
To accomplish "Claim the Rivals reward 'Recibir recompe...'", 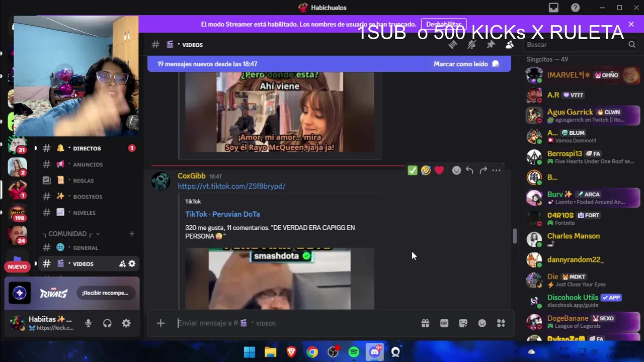I will coord(105,293).
